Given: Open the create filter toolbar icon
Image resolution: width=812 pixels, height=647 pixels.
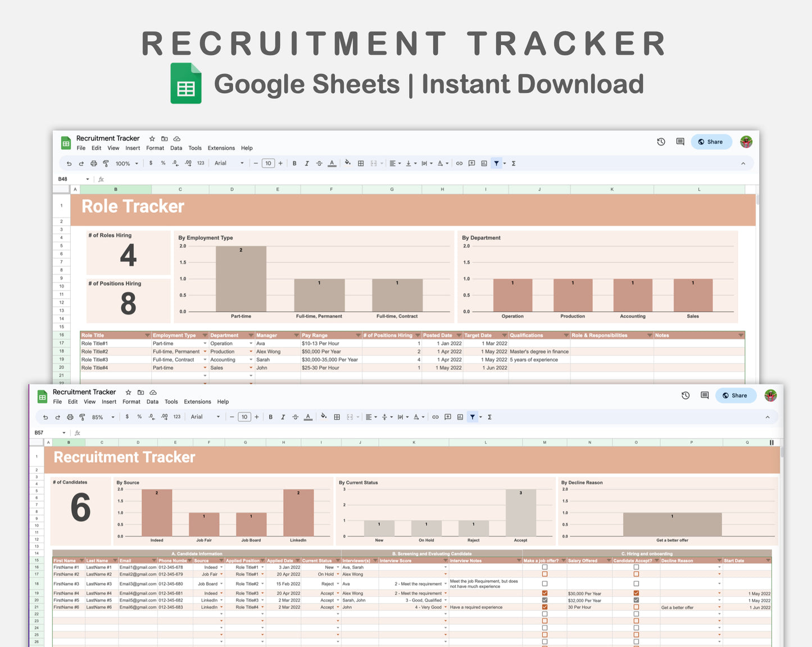Looking at the screenshot, I should click(x=472, y=417).
